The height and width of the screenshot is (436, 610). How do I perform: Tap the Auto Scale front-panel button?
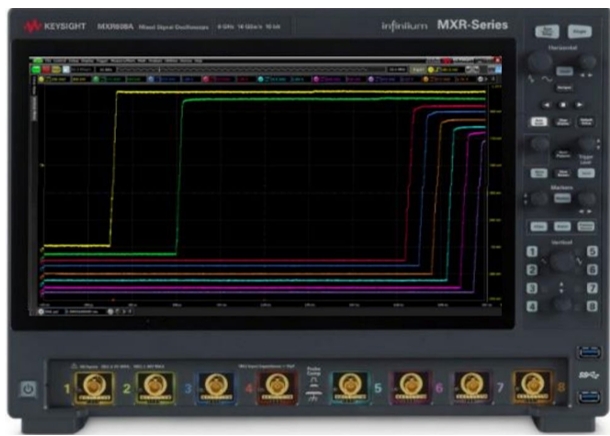pyautogui.click(x=539, y=122)
